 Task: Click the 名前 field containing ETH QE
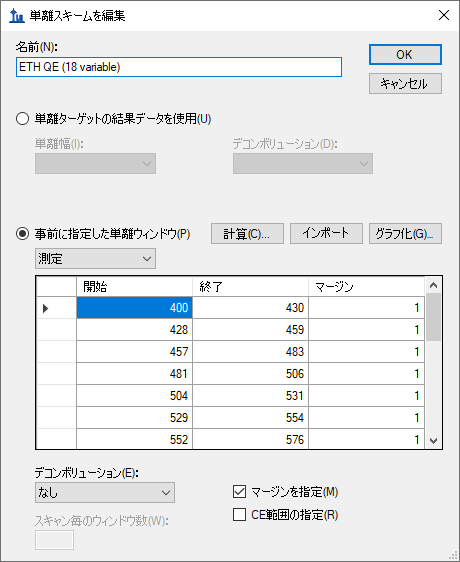point(179,67)
